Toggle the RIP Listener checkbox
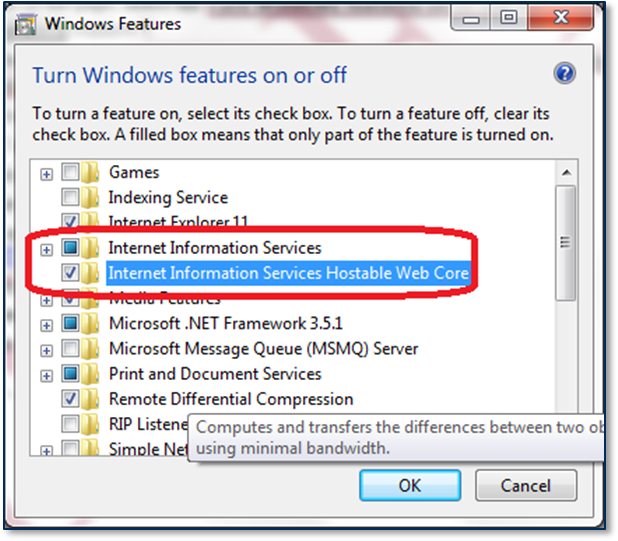Image resolution: width=618 pixels, height=541 pixels. coord(71,424)
